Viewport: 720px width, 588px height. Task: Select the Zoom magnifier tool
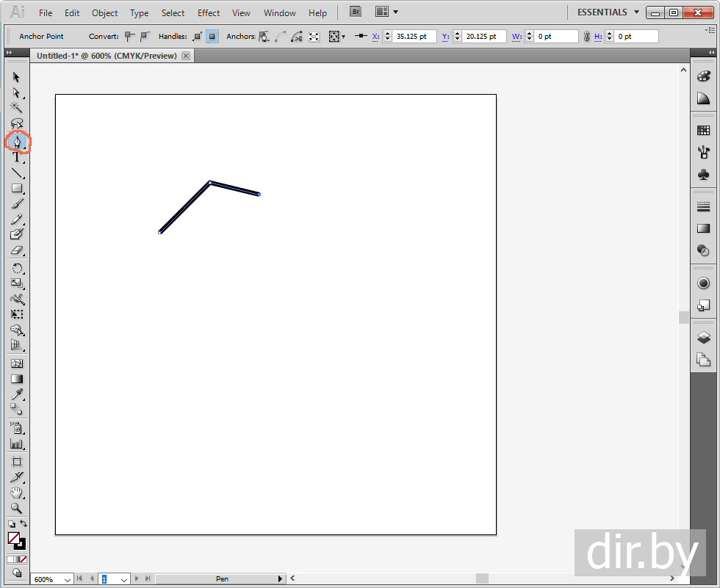(17, 508)
